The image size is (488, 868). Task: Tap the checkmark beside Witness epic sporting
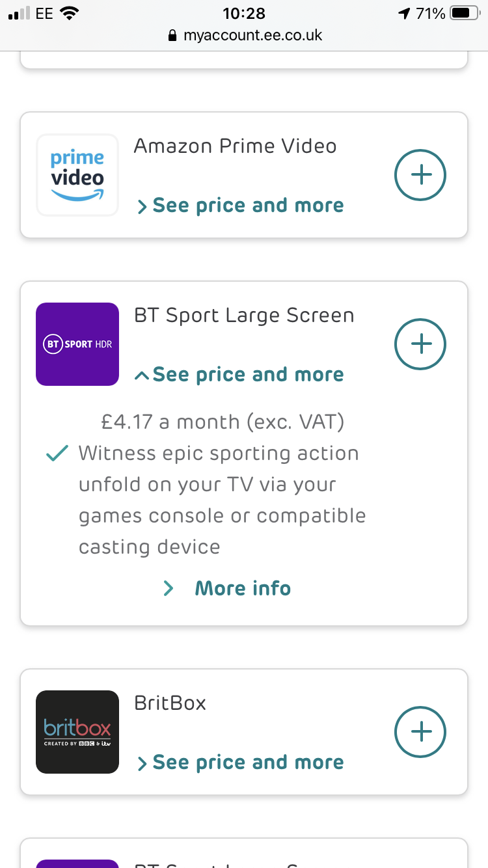(58, 454)
